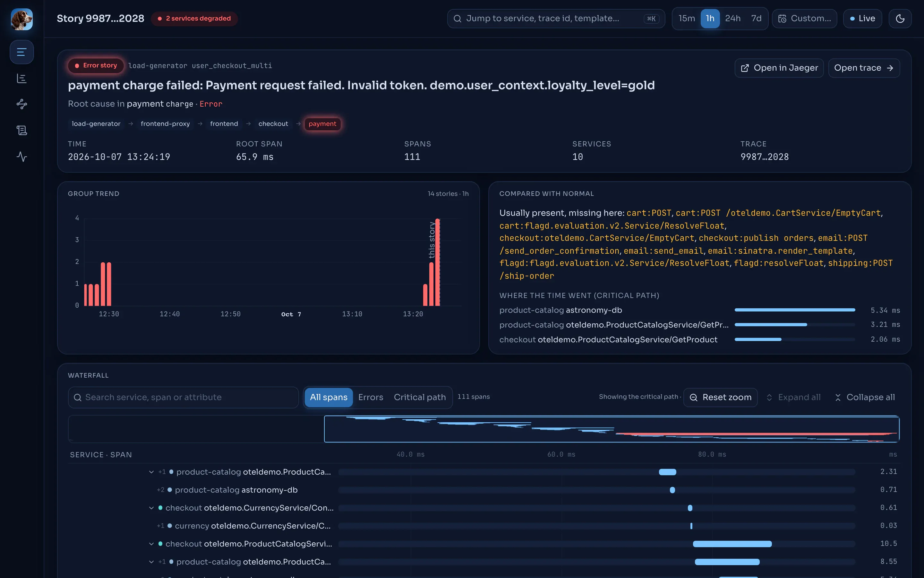Toggle the Live updates button
This screenshot has width=924, height=578.
tap(862, 18)
